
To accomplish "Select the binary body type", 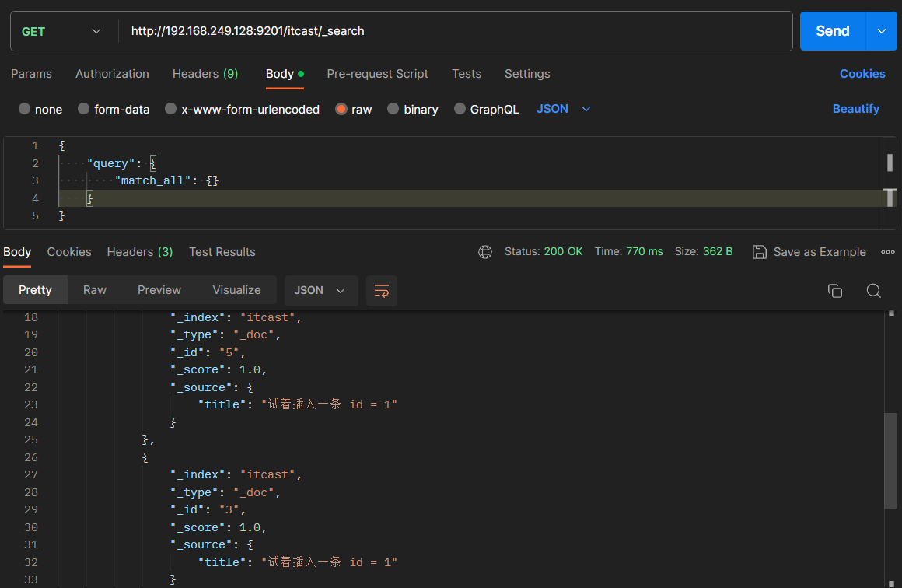I will [413, 110].
